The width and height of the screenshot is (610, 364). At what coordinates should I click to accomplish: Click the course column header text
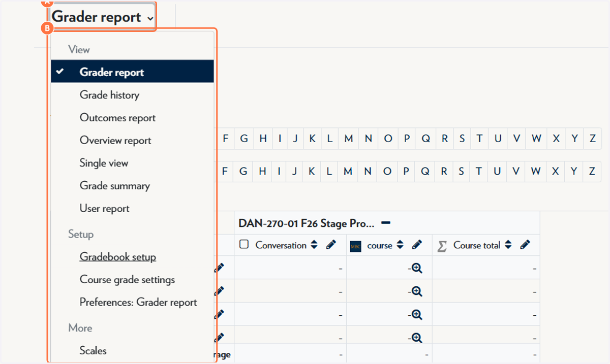pyautogui.click(x=380, y=246)
